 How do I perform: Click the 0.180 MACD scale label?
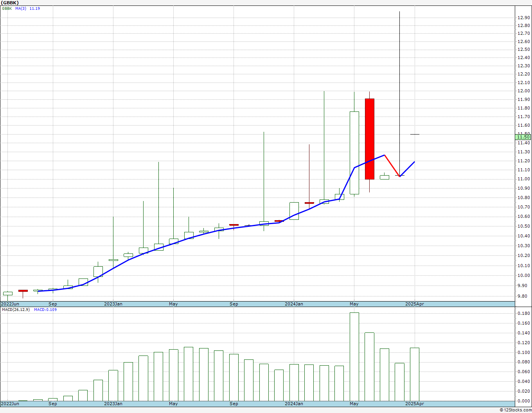(x=523, y=314)
